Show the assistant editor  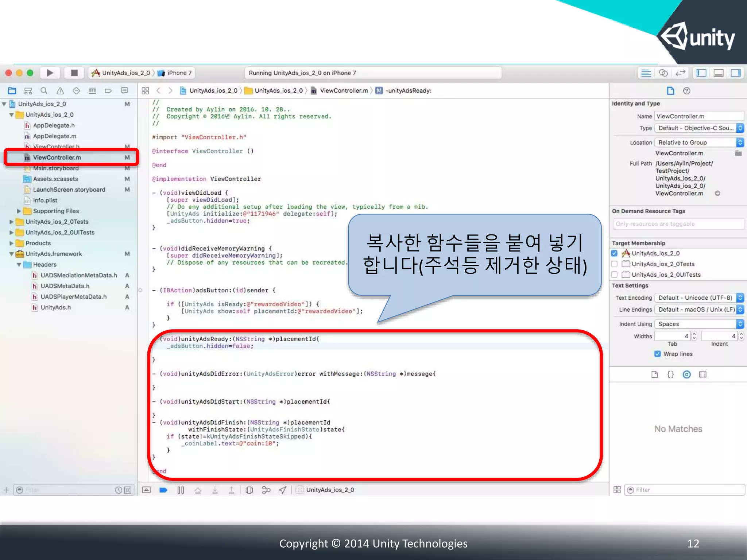pos(663,73)
